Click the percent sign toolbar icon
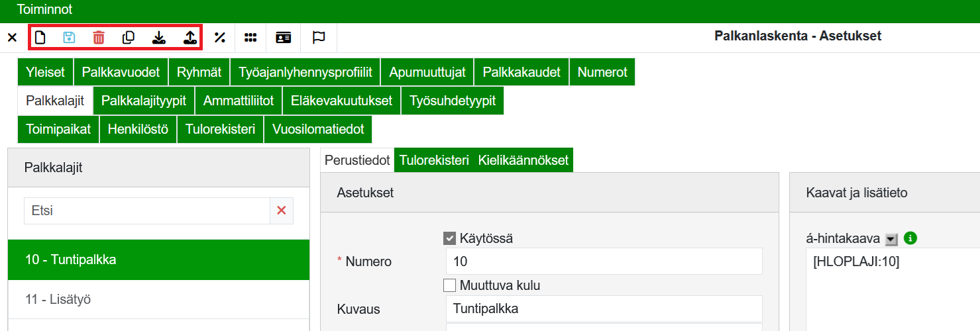980x331 pixels. [x=220, y=38]
